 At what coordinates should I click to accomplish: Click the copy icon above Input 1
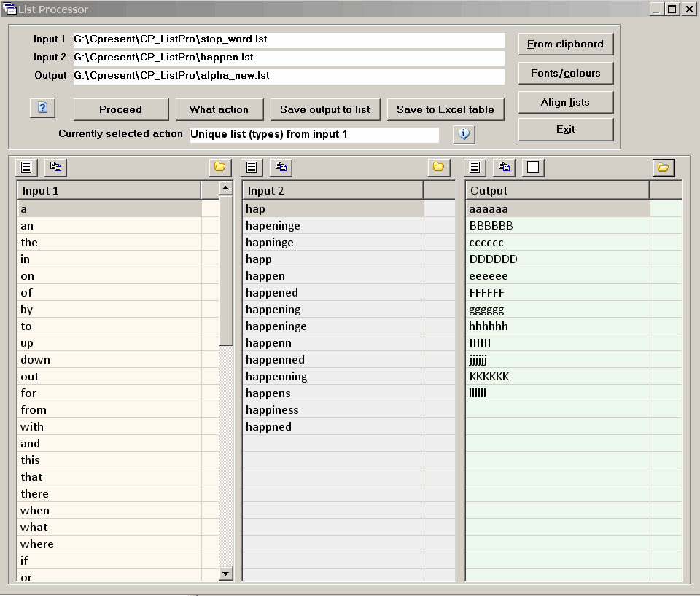pos(55,167)
